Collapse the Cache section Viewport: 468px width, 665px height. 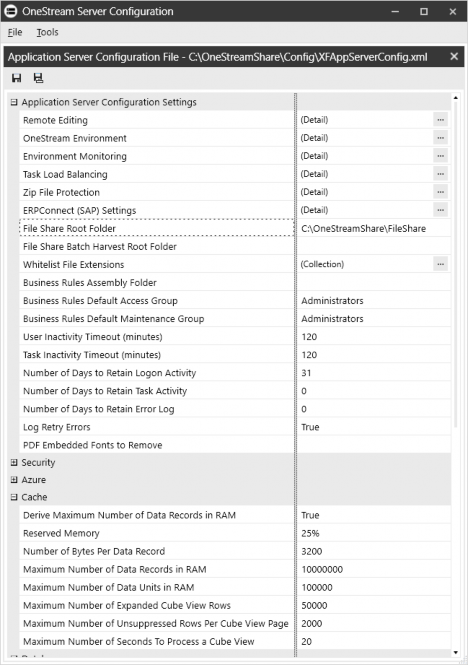pos(14,497)
